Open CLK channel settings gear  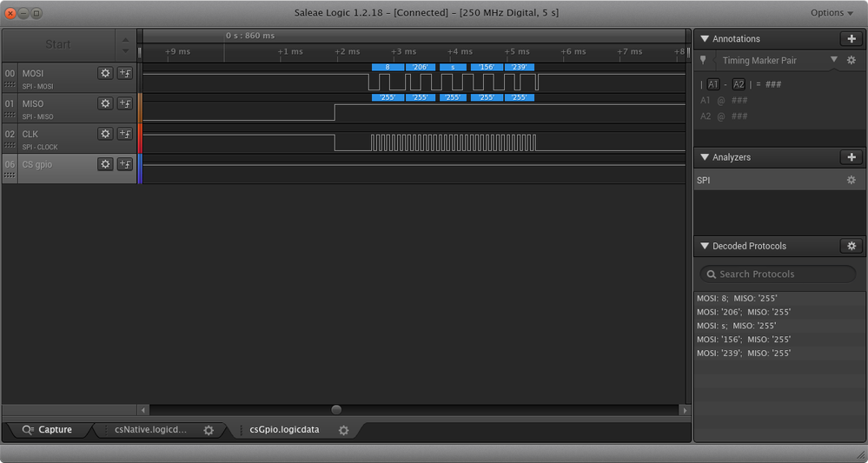[x=105, y=134]
